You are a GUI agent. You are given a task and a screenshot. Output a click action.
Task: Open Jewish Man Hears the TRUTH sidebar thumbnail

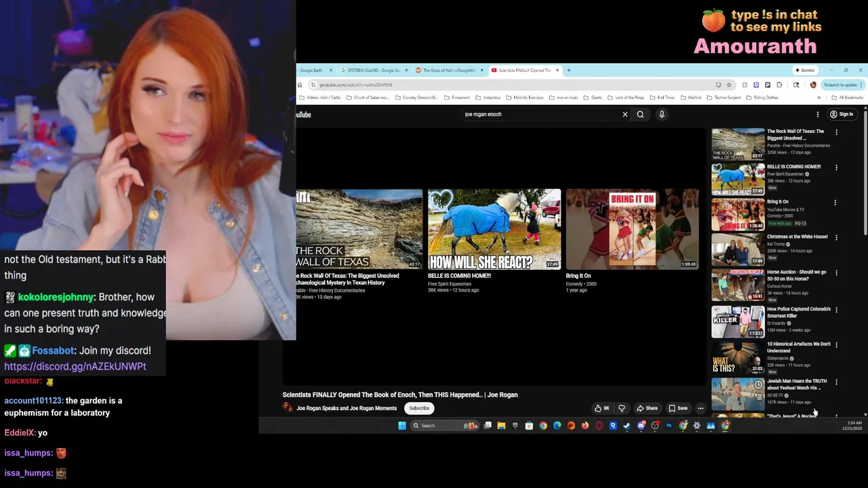pos(738,394)
